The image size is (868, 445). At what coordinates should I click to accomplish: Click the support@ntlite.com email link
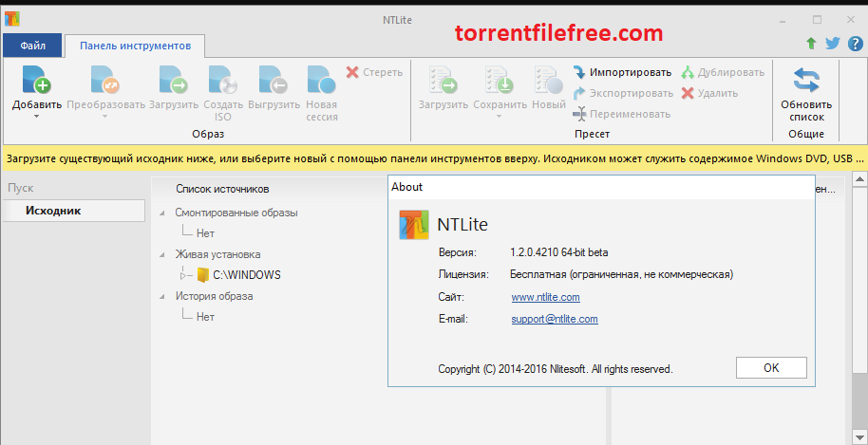[x=554, y=319]
